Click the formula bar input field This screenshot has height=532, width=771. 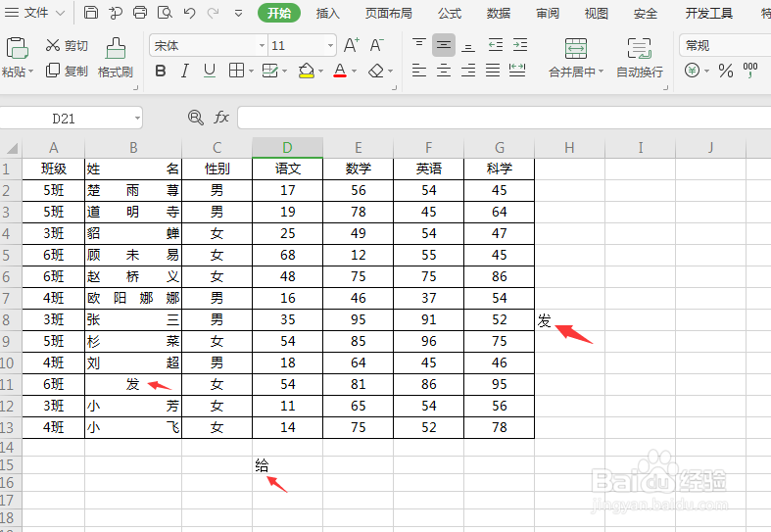(504, 118)
